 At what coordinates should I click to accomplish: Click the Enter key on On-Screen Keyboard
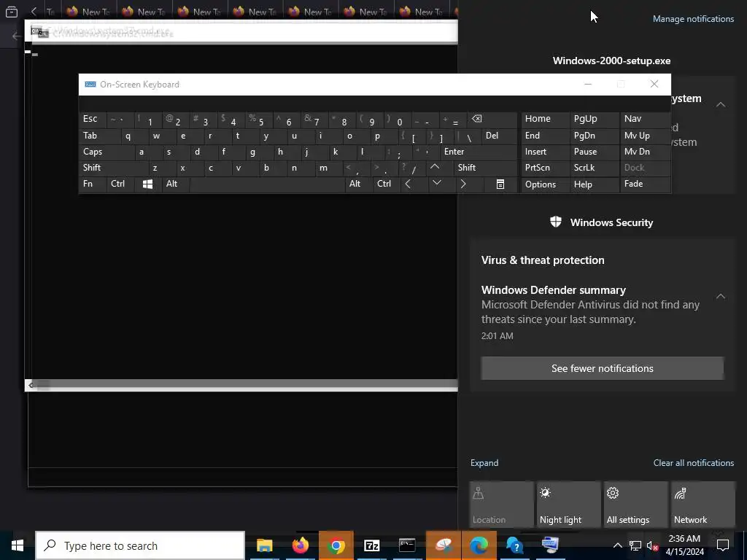(x=479, y=152)
